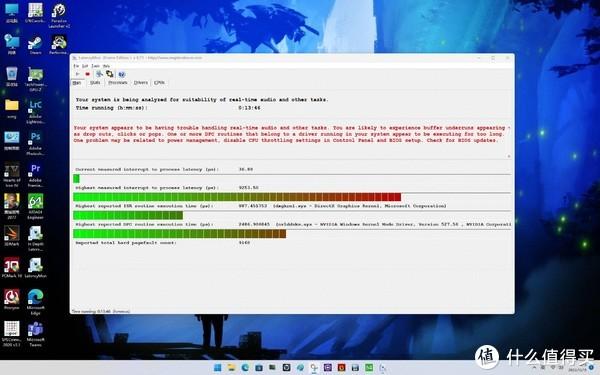Viewport: 600px width, 375px height.
Task: Click the Windows Start button in taskbar
Action: 217,368
